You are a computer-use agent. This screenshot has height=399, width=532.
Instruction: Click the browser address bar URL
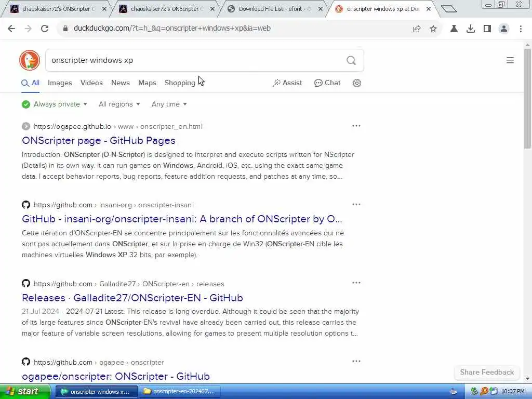172,29
